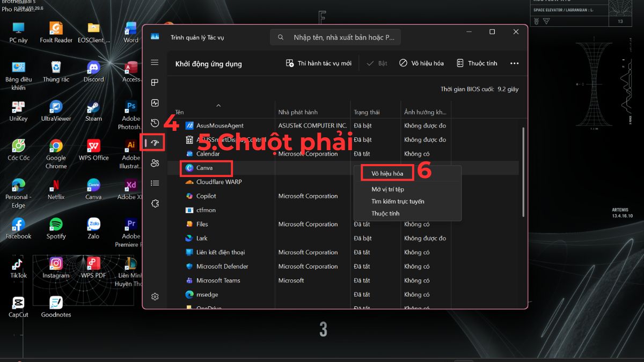Expand the Task Manager navigation hamburger menu
Image resolution: width=644 pixels, height=362 pixels.
(x=155, y=62)
